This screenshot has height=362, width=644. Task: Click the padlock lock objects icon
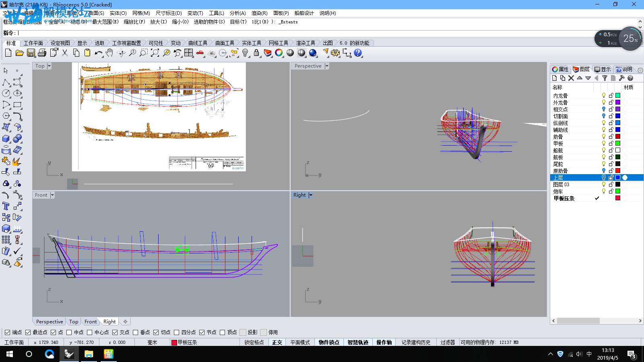coord(256,53)
